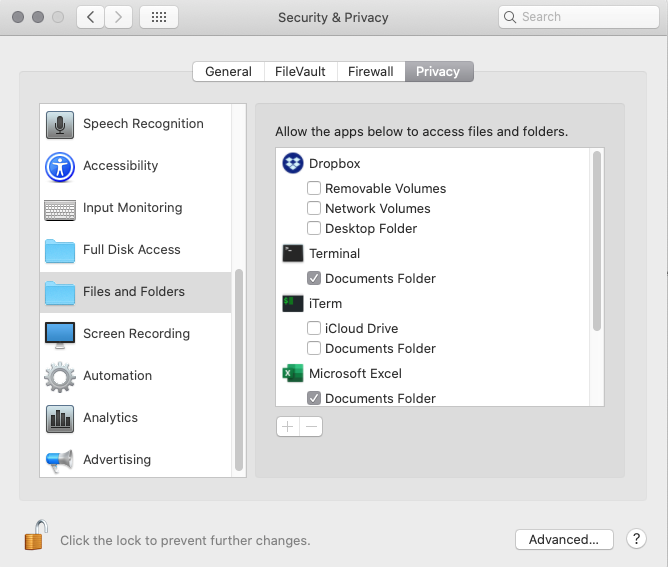Click the apps list scrollbar thumb
668x567 pixels.
coord(597,241)
